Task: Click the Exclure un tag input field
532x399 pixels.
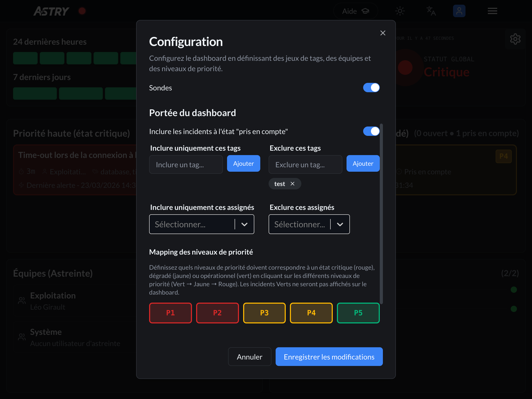Action: tap(305, 164)
